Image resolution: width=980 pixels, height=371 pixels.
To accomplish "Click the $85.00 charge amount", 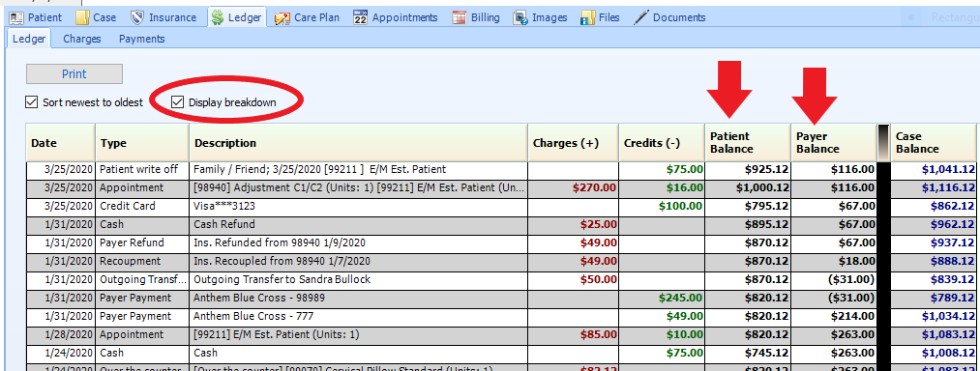I will tap(599, 335).
